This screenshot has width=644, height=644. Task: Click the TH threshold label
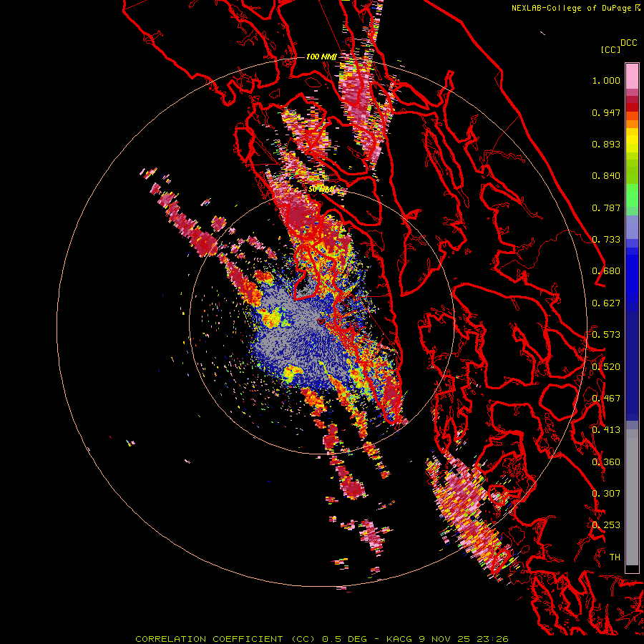(x=615, y=557)
